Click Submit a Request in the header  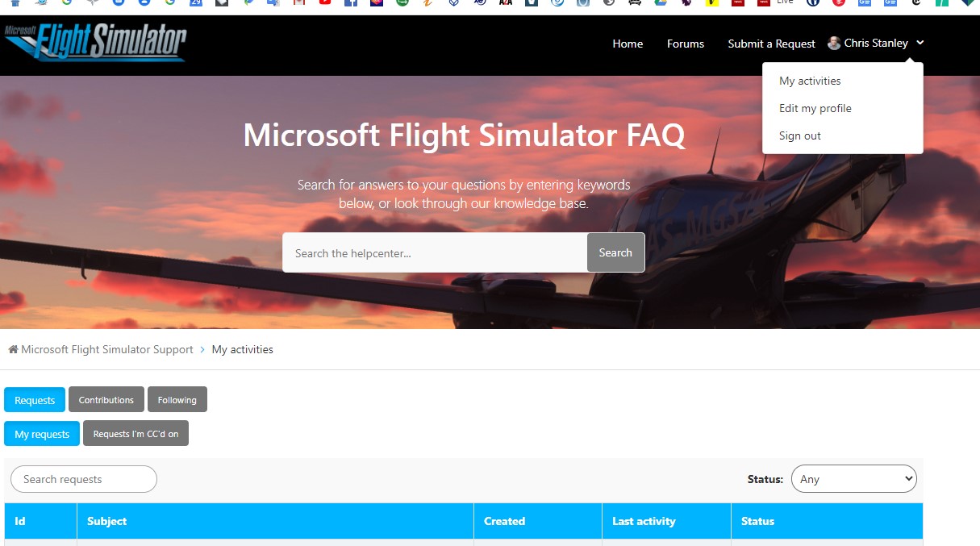772,44
